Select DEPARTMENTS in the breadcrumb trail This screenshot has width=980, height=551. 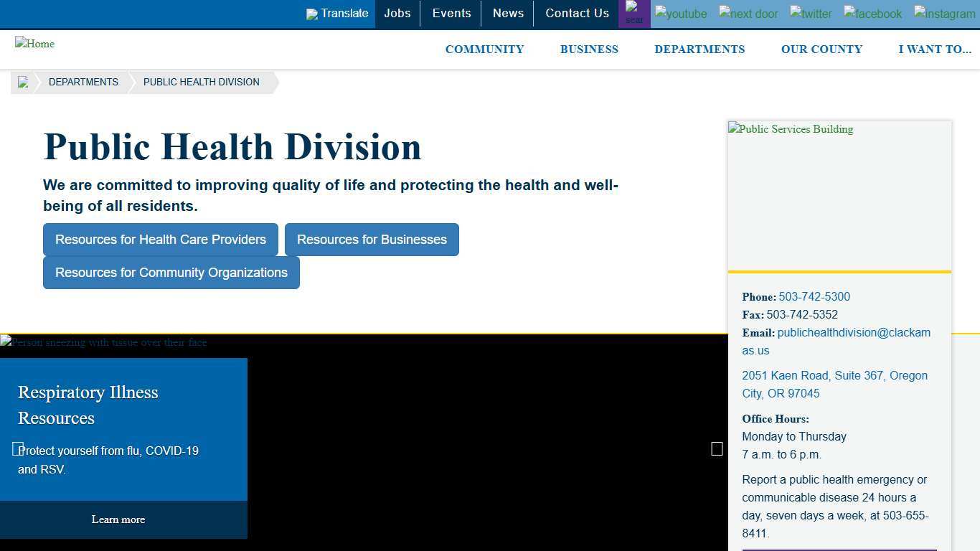83,82
